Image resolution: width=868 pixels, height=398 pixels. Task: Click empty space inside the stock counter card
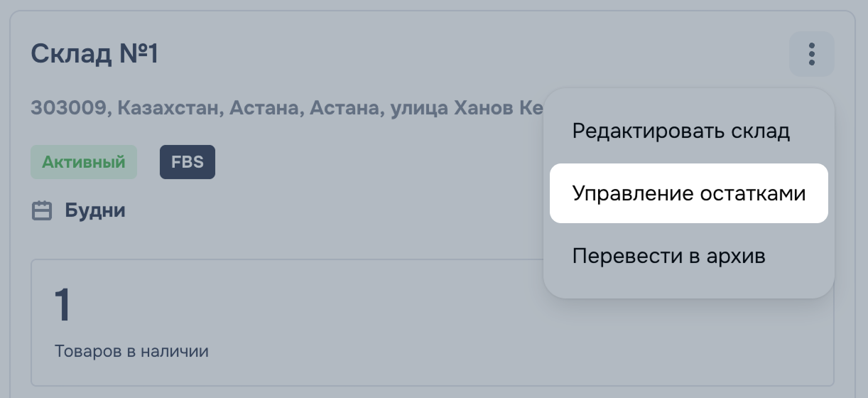coord(355,320)
